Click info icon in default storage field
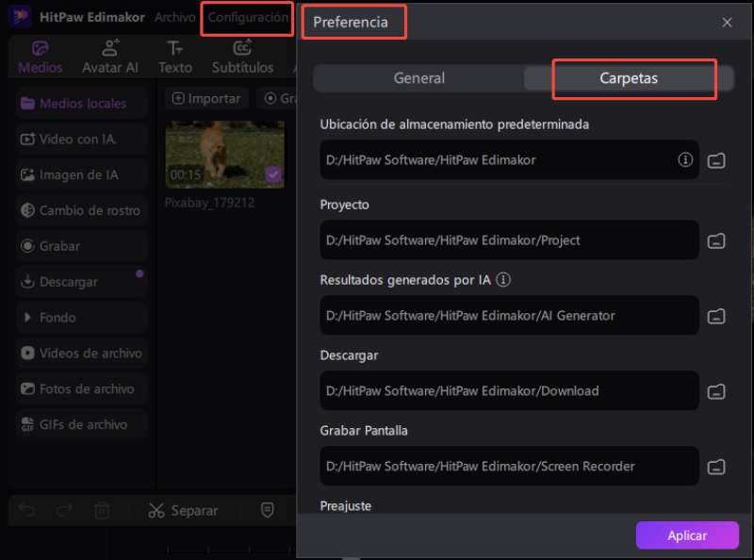Screen dimensions: 754x560 click(x=685, y=160)
